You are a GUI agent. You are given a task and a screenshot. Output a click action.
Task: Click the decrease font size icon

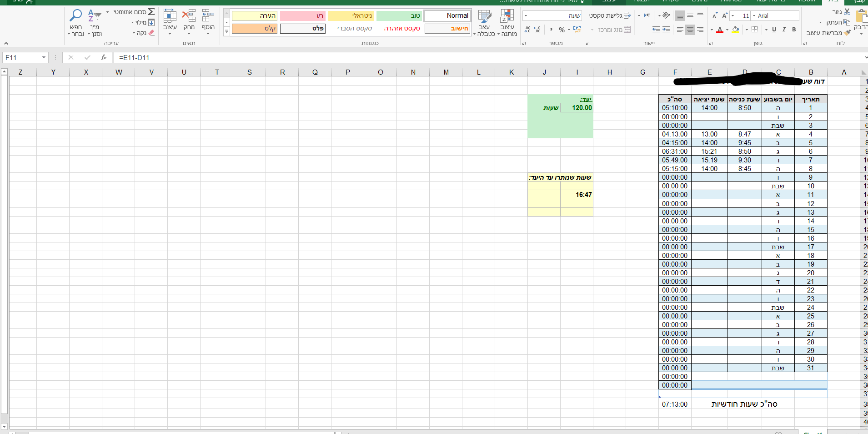pos(715,16)
